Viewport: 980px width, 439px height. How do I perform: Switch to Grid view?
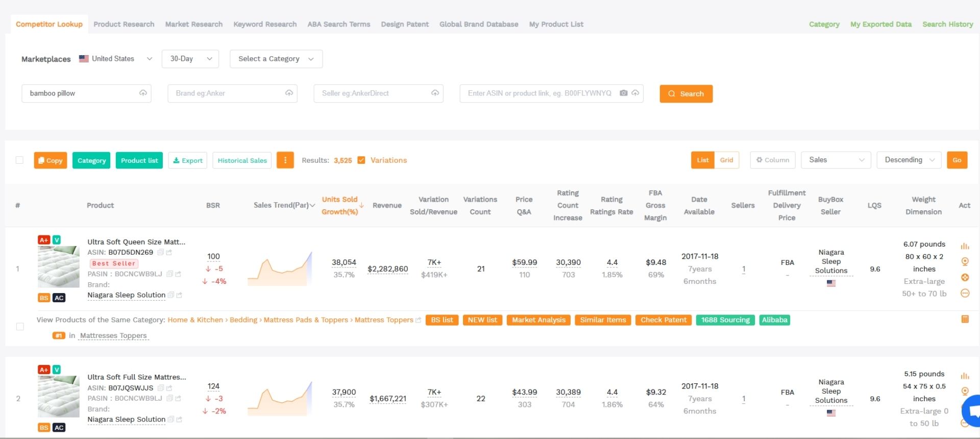pos(727,160)
